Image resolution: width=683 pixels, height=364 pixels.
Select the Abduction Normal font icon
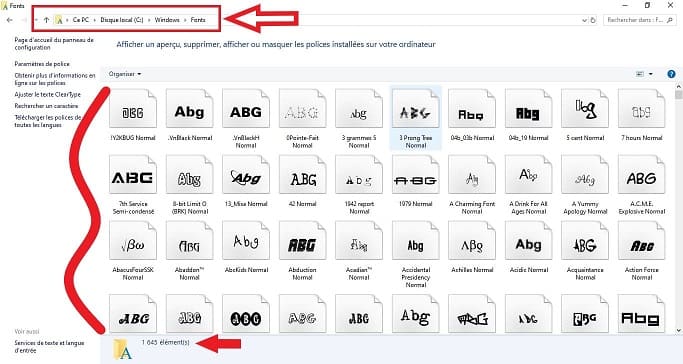(302, 241)
